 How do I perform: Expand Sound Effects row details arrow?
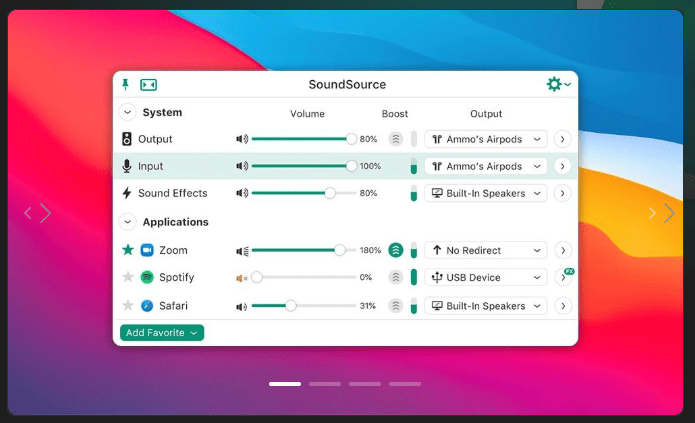(562, 193)
